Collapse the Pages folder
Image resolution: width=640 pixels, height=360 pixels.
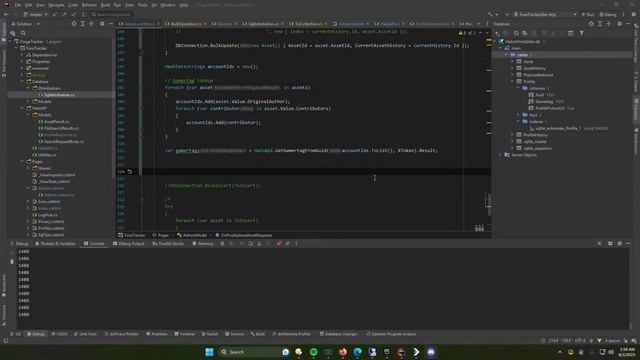(x=22, y=162)
